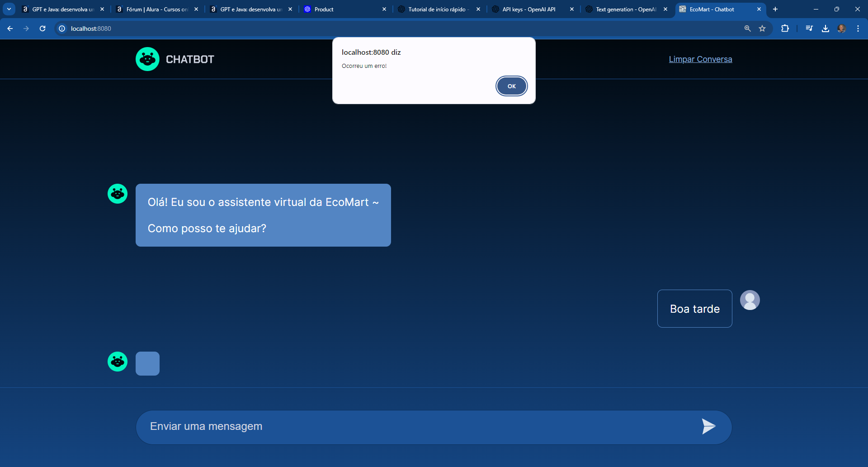Screen dimensions: 868x467
Task: Open the media control icon in toolbar
Action: point(809,29)
